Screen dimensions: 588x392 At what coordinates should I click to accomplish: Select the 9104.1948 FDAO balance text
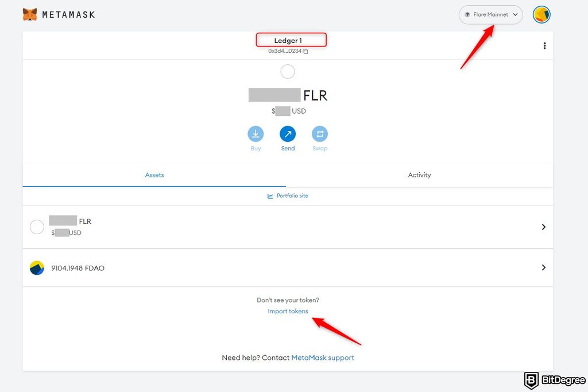tap(78, 268)
